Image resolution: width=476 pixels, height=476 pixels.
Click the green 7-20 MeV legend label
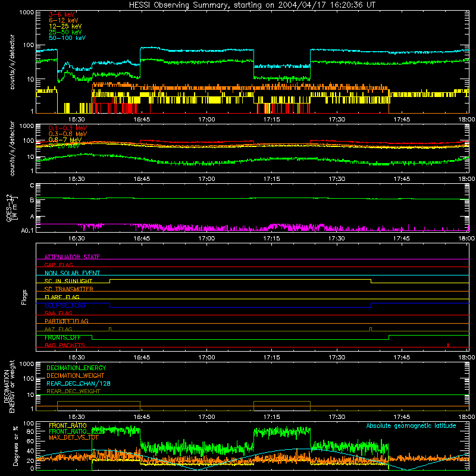tap(64, 146)
